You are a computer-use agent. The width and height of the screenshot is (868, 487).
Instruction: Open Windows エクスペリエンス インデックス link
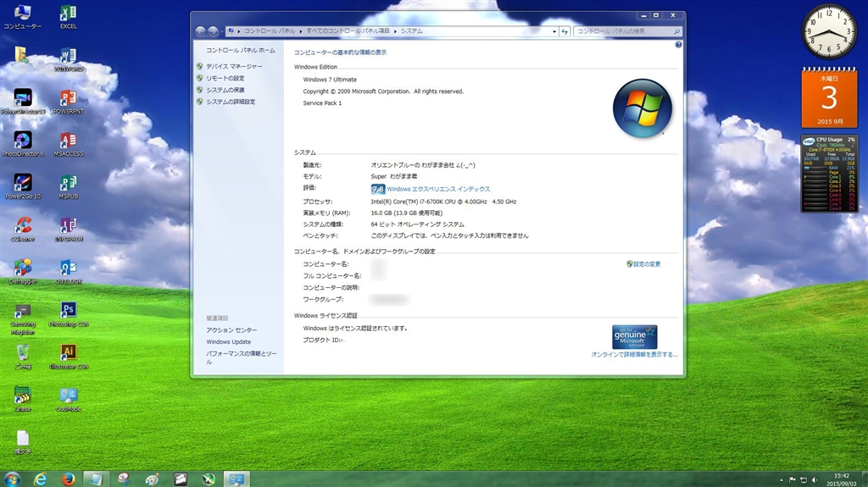click(x=438, y=189)
